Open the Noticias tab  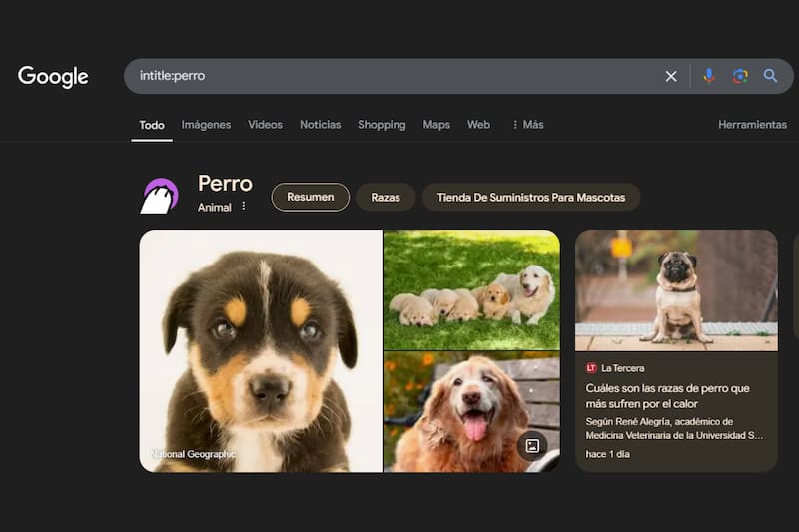320,125
